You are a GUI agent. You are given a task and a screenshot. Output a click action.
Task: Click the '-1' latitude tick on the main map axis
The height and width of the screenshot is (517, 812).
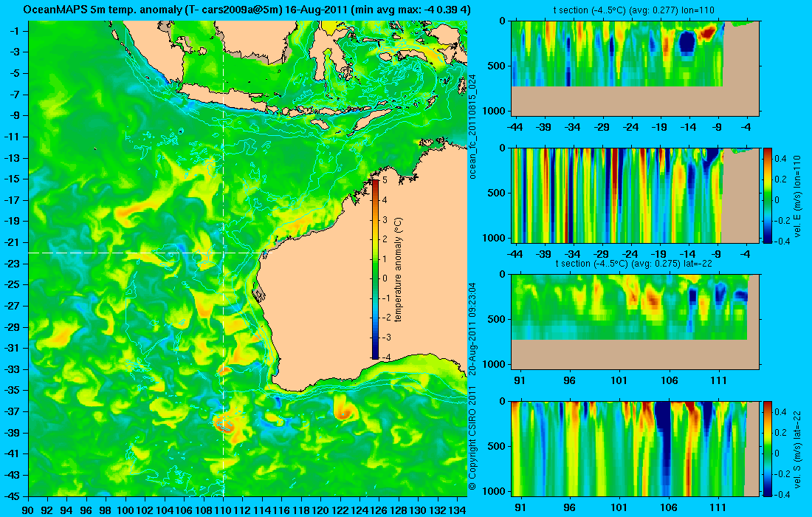[x=14, y=31]
